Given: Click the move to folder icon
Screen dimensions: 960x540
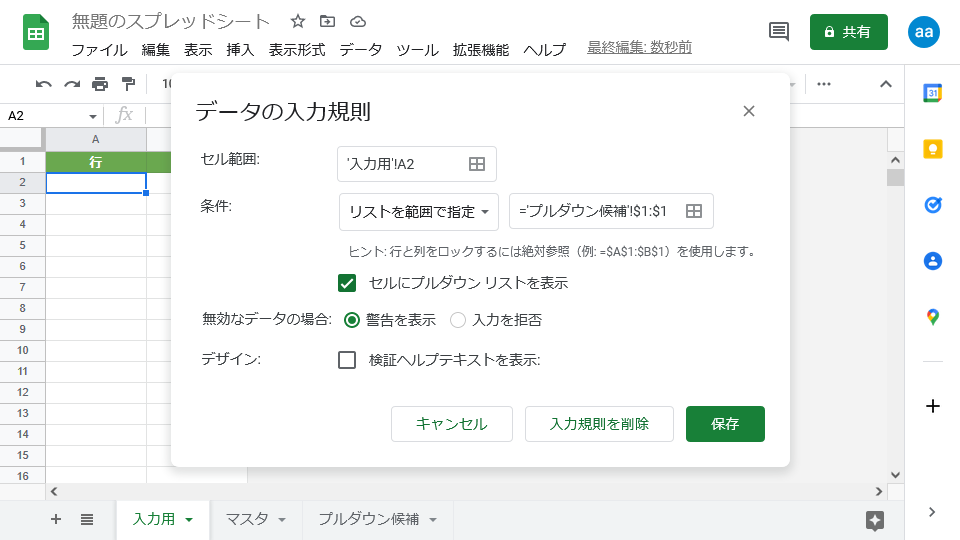Looking at the screenshot, I should click(x=328, y=21).
